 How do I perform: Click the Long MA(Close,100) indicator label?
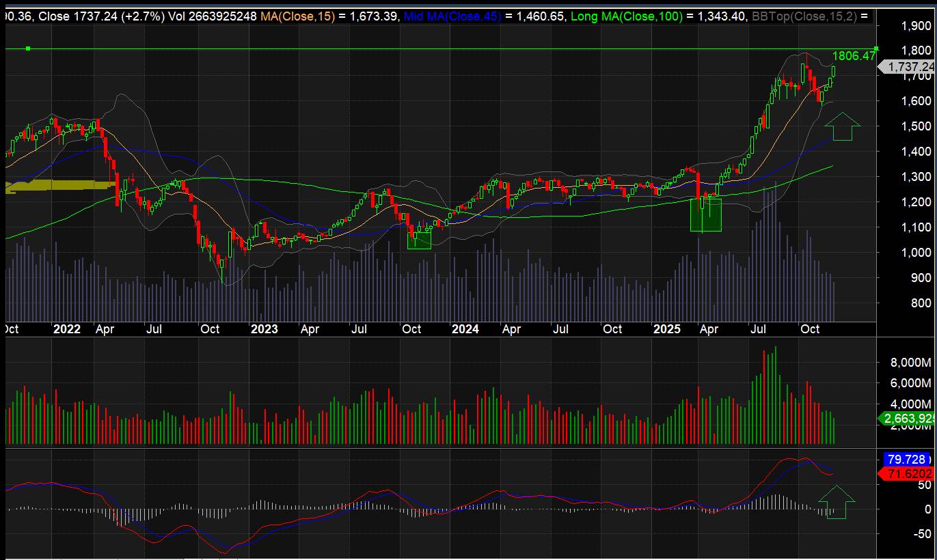[628, 16]
